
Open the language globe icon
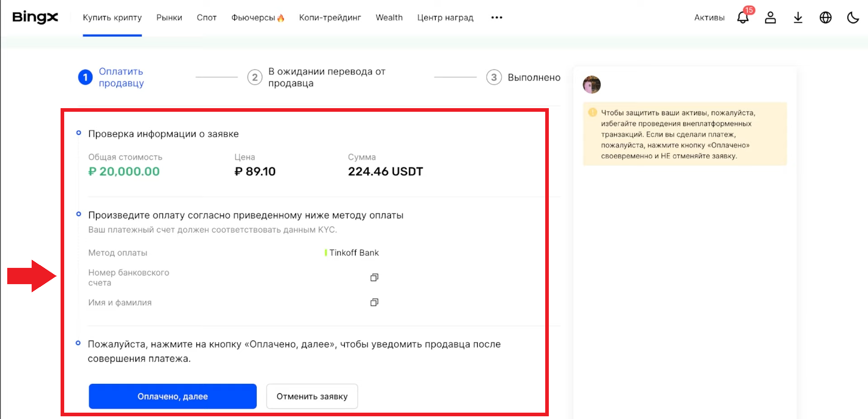click(826, 18)
